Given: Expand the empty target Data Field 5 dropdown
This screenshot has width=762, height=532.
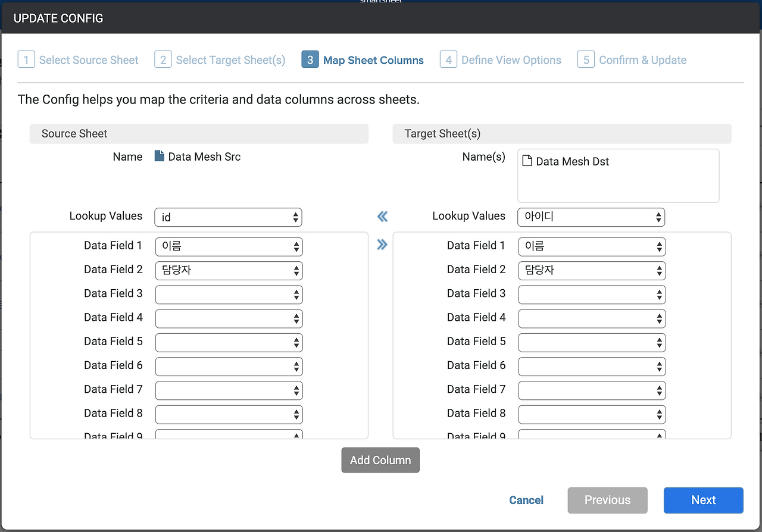Looking at the screenshot, I should (x=592, y=342).
